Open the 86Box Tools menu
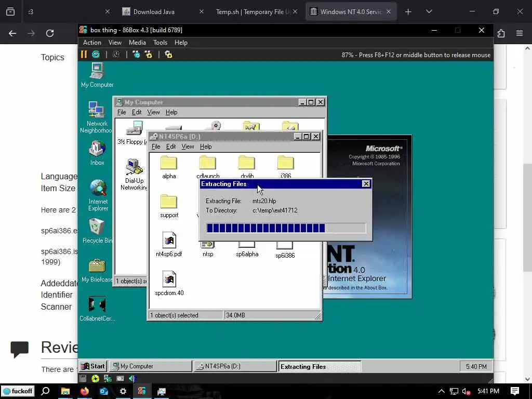 [x=160, y=43]
